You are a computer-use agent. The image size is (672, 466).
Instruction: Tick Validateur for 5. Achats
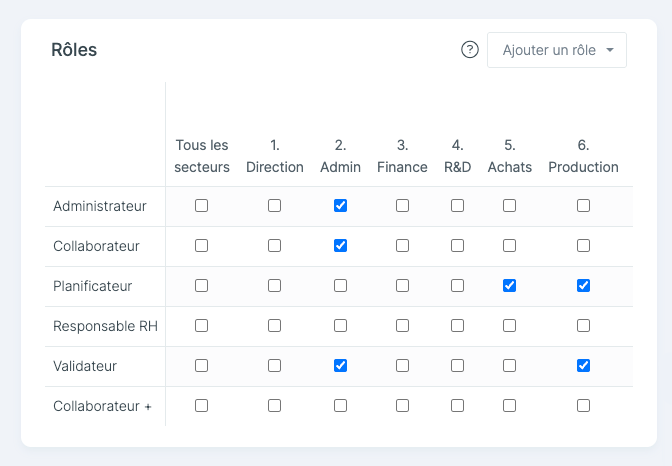pos(509,366)
